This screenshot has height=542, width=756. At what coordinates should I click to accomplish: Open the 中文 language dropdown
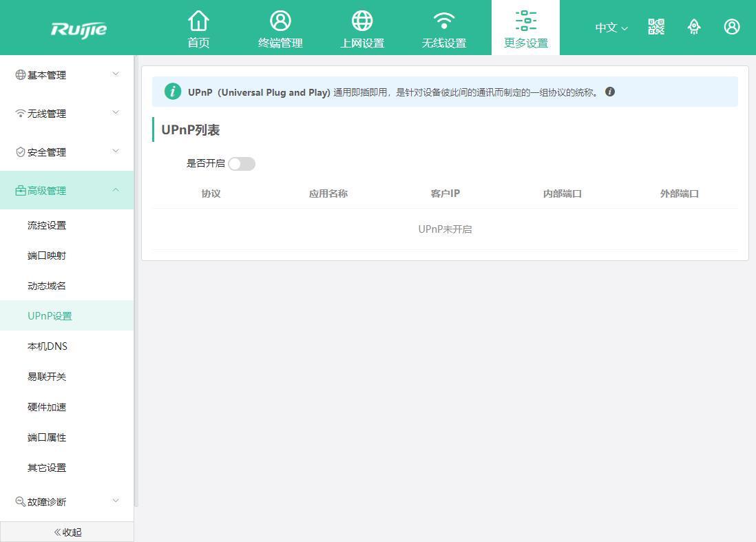point(611,28)
